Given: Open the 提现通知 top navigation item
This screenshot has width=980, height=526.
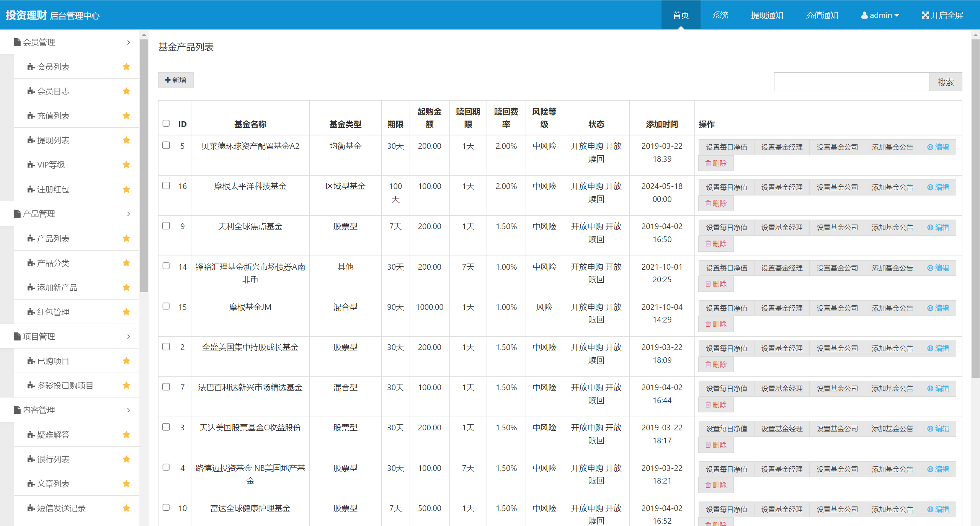Looking at the screenshot, I should point(767,15).
